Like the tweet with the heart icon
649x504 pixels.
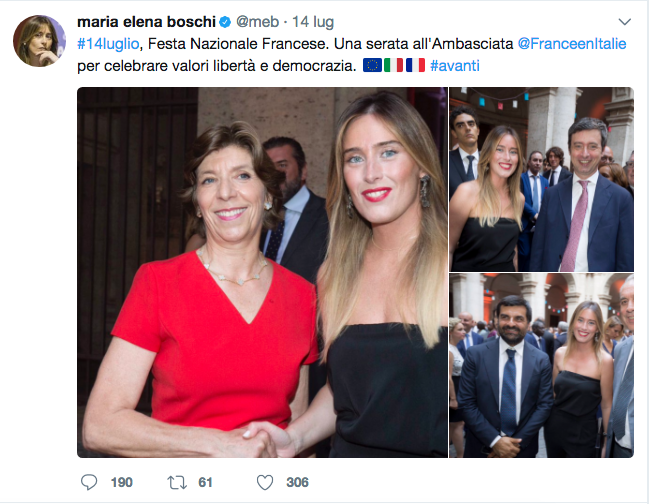click(x=264, y=482)
